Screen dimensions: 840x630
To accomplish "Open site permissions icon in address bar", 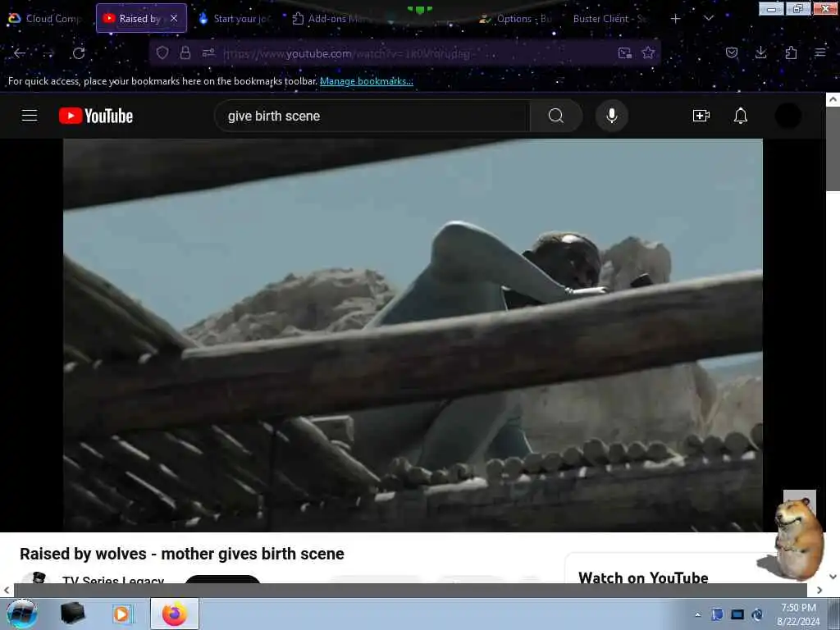I will [x=208, y=52].
